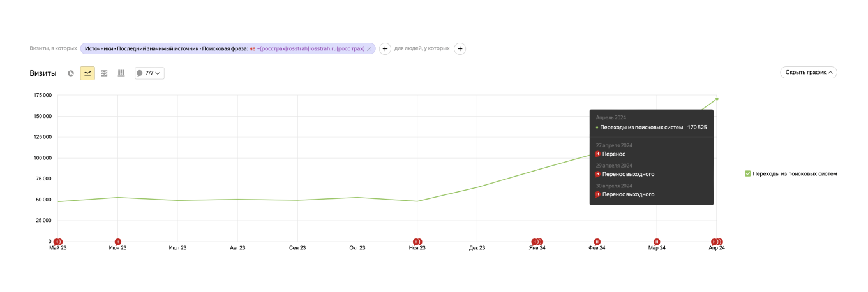Click the 27 апреля Перенос note icon

(x=598, y=154)
